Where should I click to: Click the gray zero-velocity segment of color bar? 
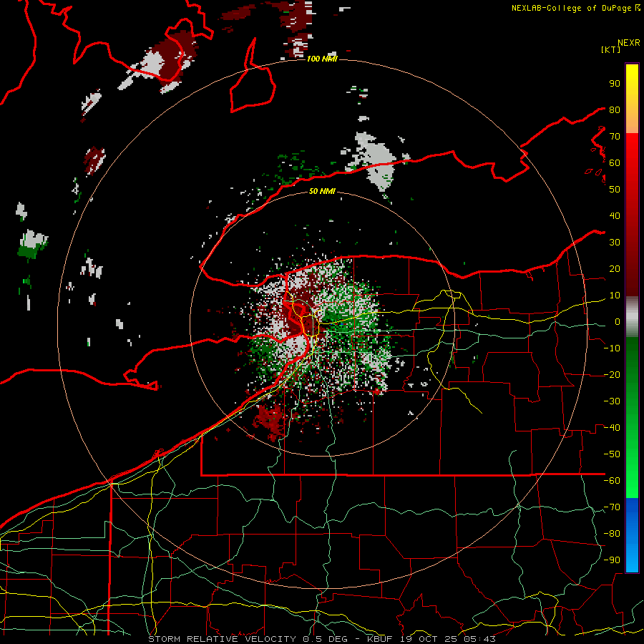coord(632,318)
